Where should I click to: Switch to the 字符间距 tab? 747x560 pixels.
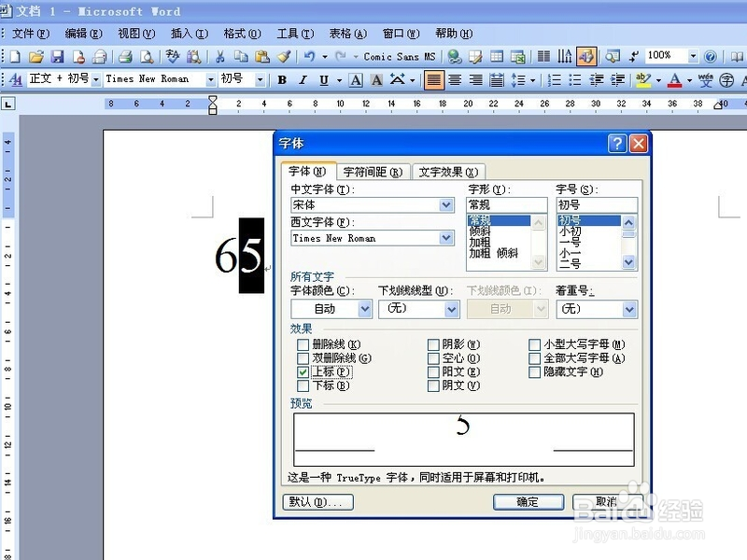373,172
